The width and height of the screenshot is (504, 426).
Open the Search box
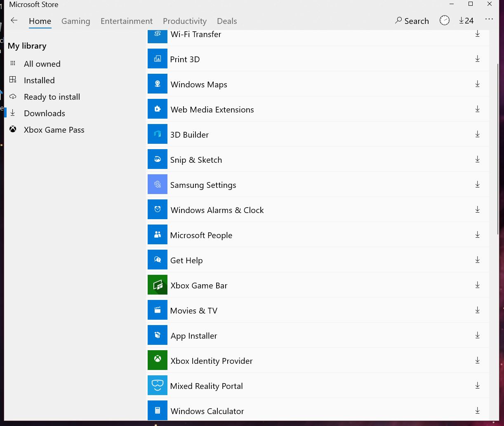[412, 21]
